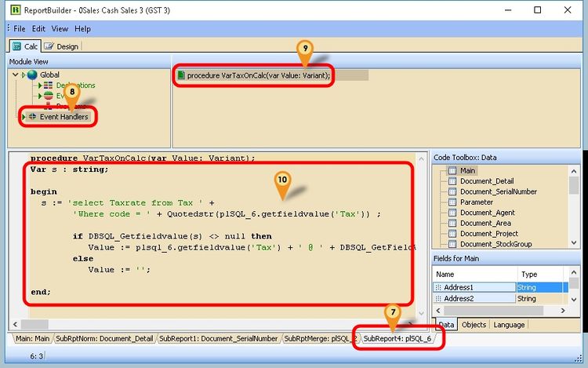Collapse the Global tree node
The image size is (588, 368).
click(16, 75)
